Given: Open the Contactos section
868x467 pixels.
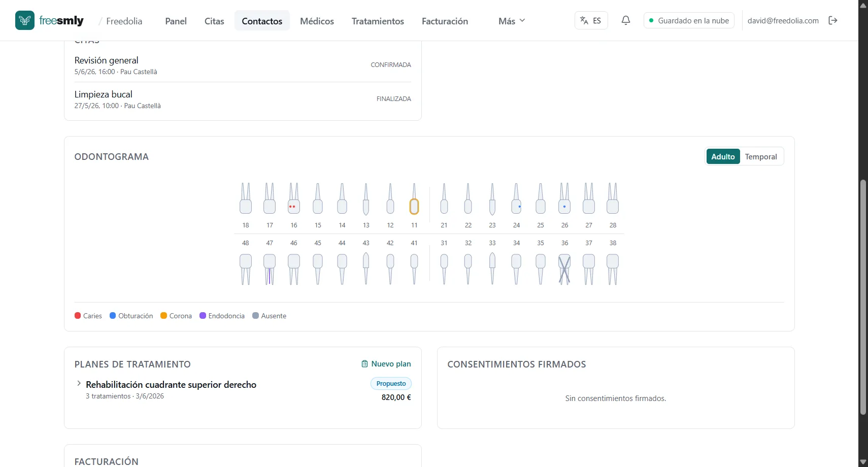Looking at the screenshot, I should (262, 21).
